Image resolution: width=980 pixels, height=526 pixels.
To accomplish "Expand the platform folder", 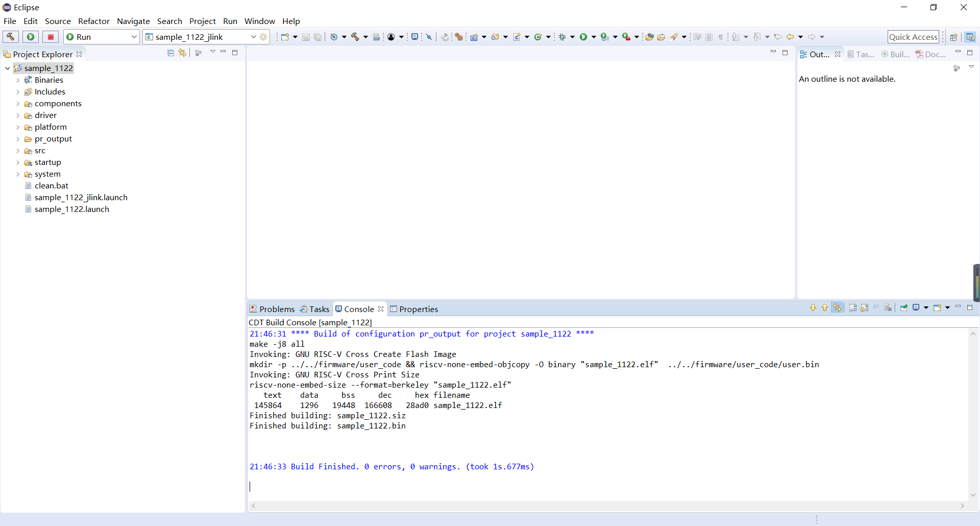I will (x=18, y=127).
